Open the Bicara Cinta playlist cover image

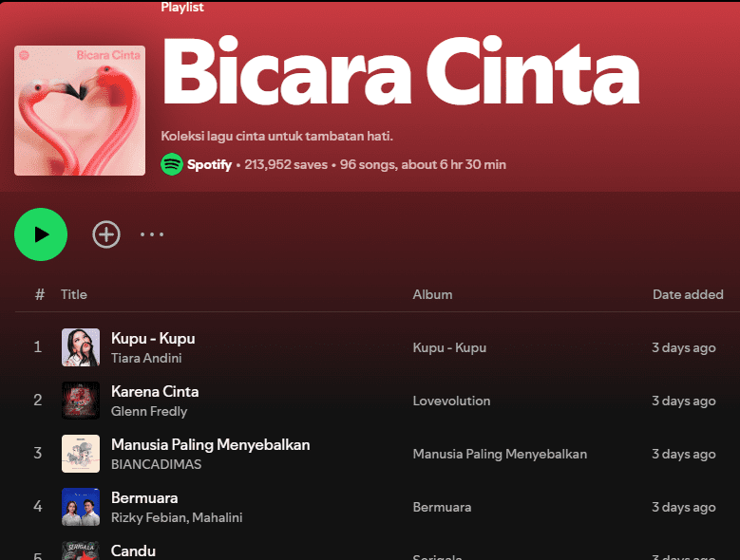[80, 111]
